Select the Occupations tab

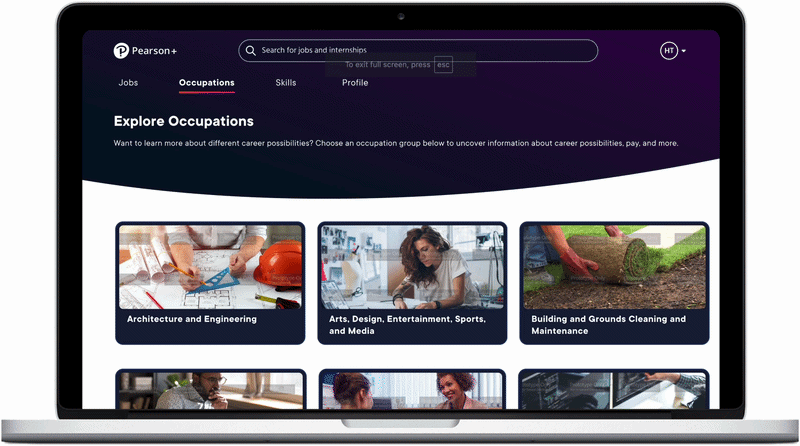pyautogui.click(x=207, y=83)
